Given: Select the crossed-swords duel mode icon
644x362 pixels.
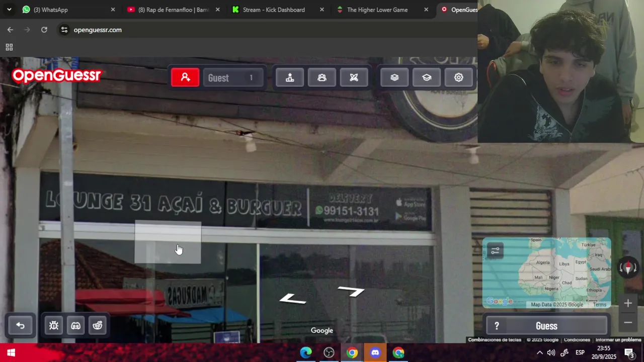Looking at the screenshot, I should tap(354, 77).
